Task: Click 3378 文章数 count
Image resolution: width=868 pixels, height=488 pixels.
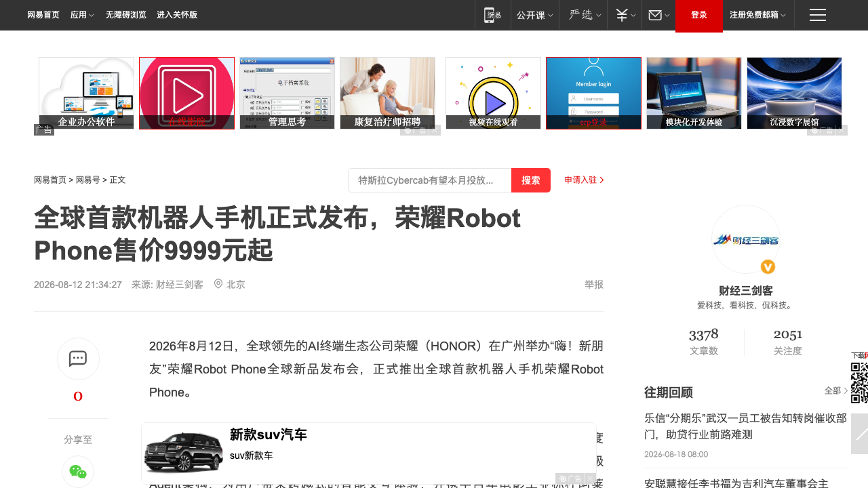Action: click(x=704, y=342)
